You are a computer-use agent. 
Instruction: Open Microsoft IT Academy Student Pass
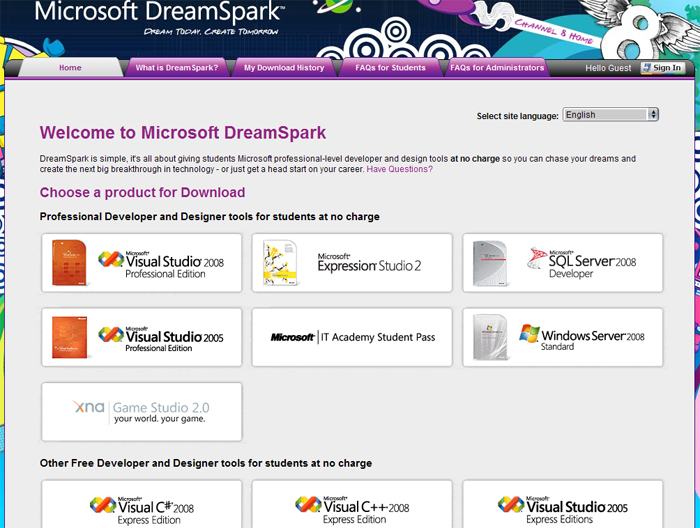tap(352, 337)
